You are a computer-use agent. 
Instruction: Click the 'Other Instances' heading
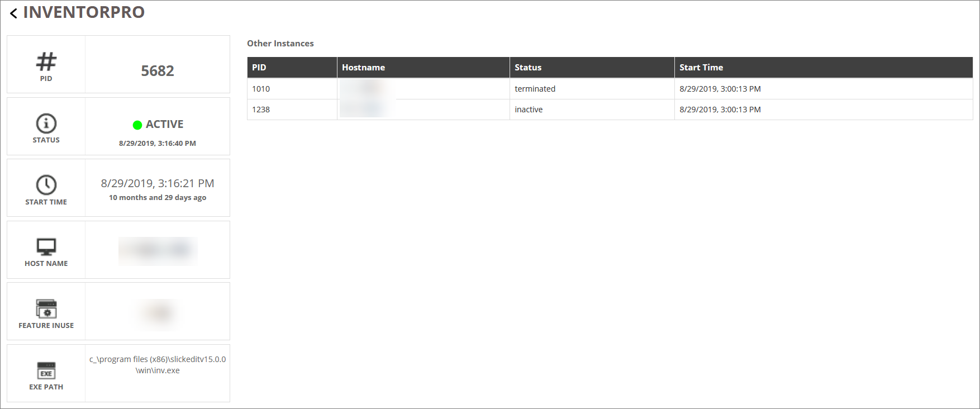click(280, 44)
